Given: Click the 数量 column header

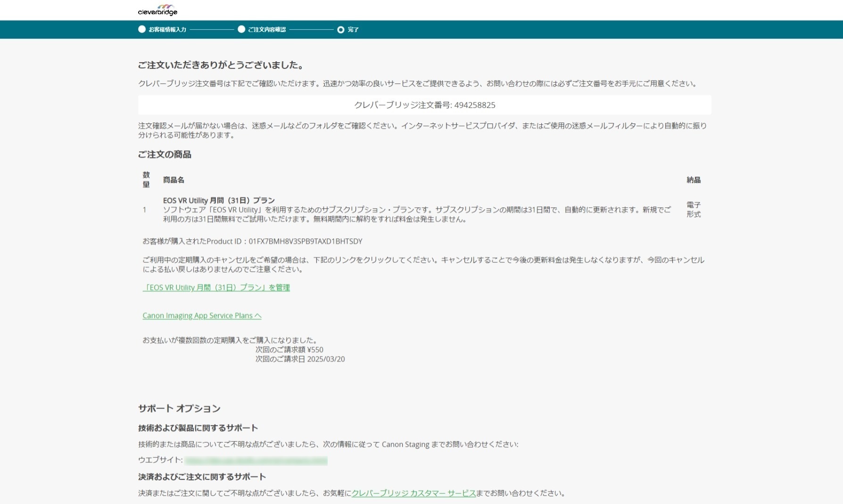Looking at the screenshot, I should [146, 179].
